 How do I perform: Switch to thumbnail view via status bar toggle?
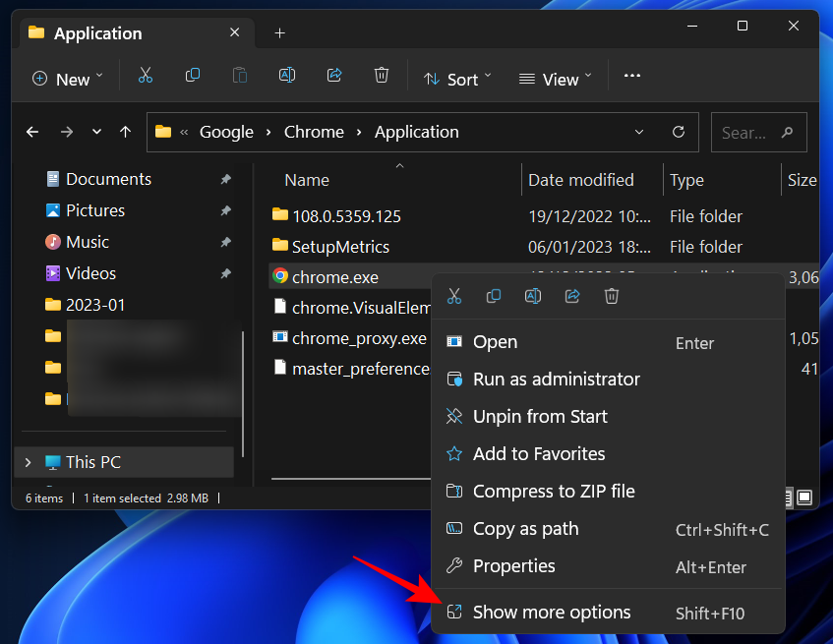click(803, 498)
